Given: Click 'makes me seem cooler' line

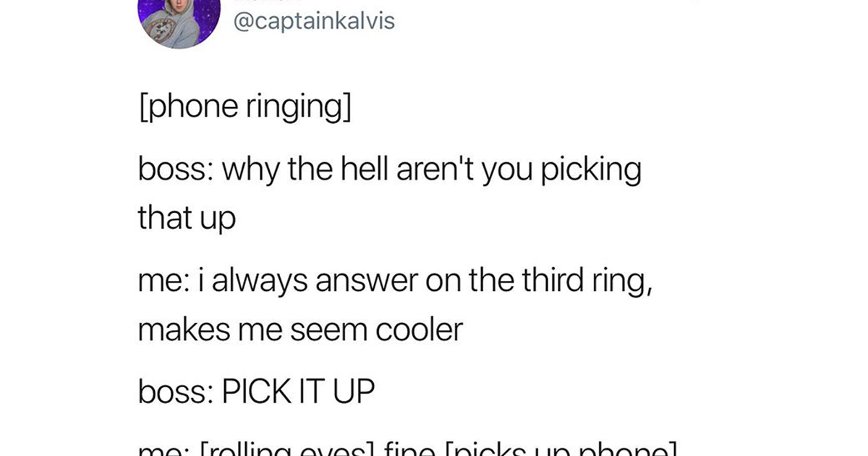Looking at the screenshot, I should (299, 330).
